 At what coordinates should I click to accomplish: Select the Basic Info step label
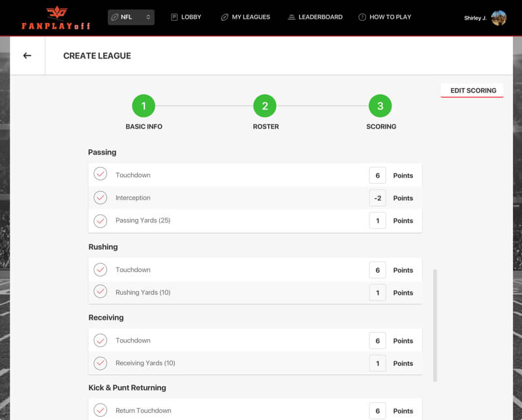point(144,127)
